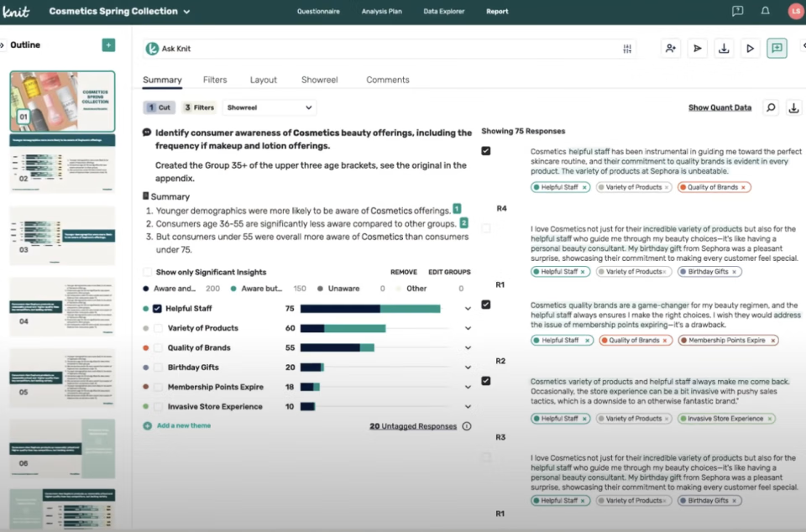Select slide 04 thumbnail in outline

coord(62,307)
